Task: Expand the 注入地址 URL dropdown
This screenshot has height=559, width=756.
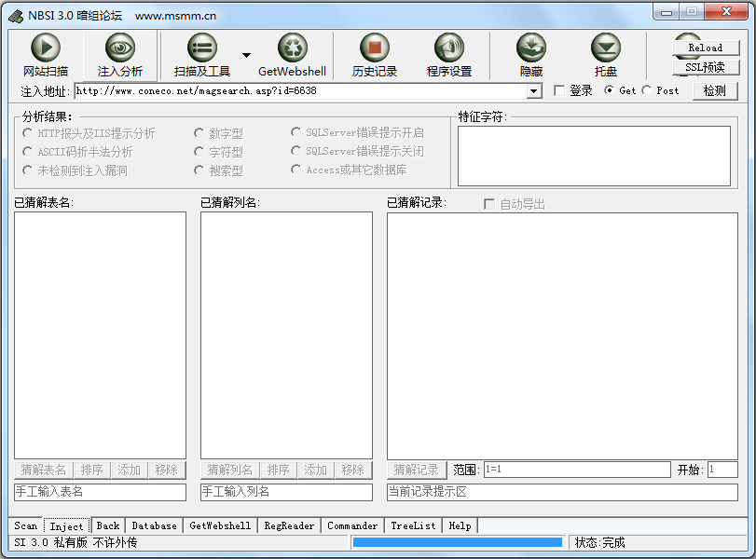Action: pos(534,91)
